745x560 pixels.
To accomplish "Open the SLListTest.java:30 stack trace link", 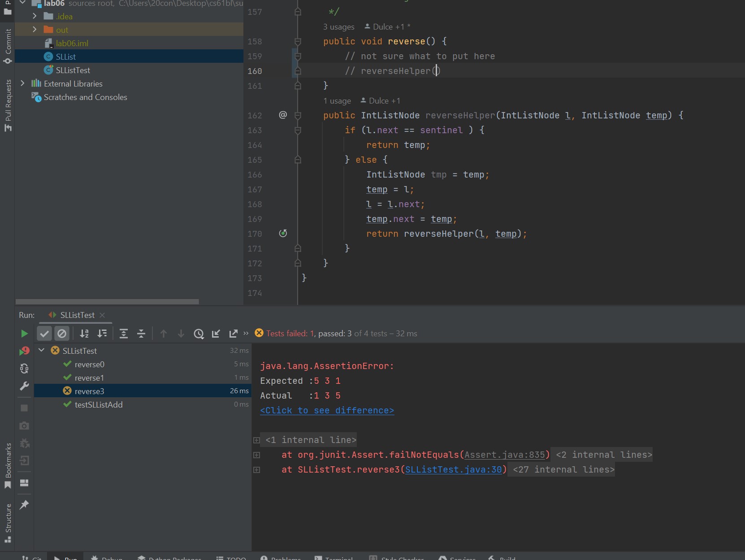I will click(x=453, y=469).
